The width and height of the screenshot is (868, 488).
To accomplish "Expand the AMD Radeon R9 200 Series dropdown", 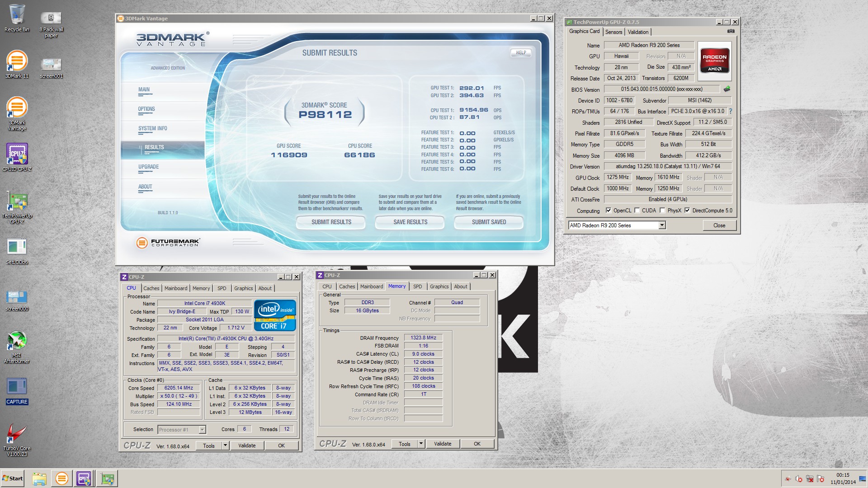I will click(x=662, y=225).
